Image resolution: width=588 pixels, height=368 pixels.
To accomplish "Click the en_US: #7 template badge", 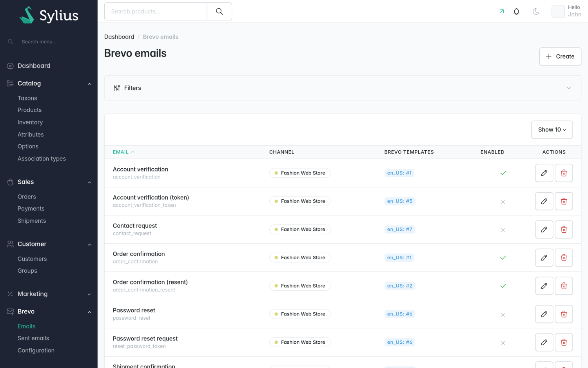I will click(400, 230).
